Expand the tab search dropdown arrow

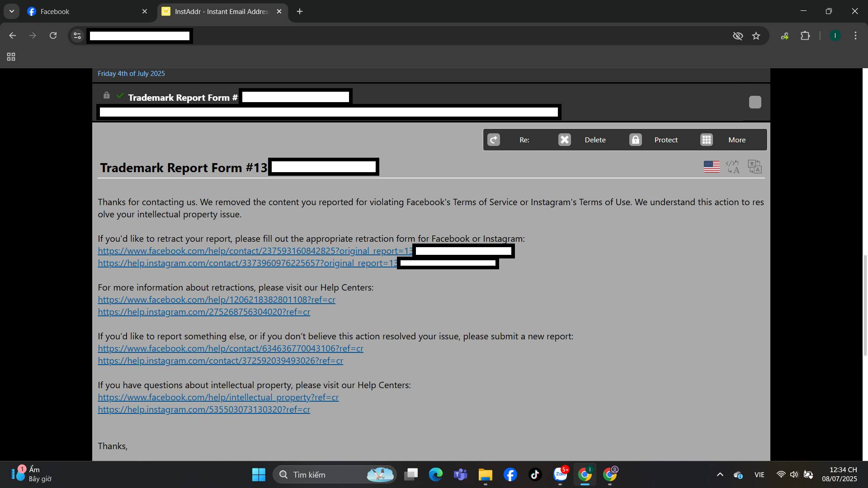(12, 11)
